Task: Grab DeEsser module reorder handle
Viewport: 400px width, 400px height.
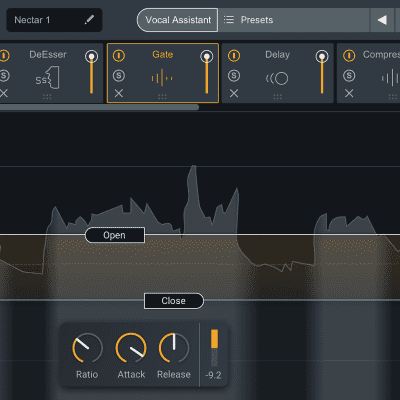Action: pyautogui.click(x=47, y=97)
